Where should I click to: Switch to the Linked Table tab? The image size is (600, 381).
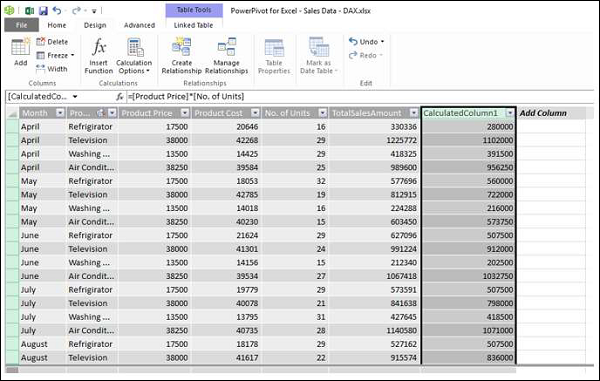point(193,25)
